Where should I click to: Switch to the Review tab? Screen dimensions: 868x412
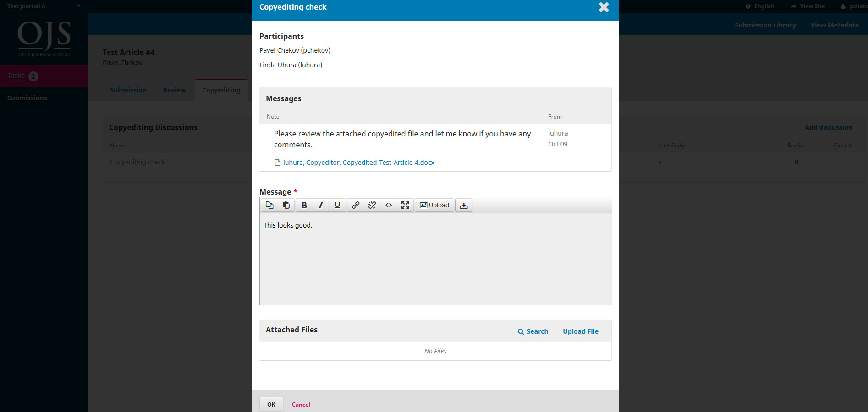(174, 90)
